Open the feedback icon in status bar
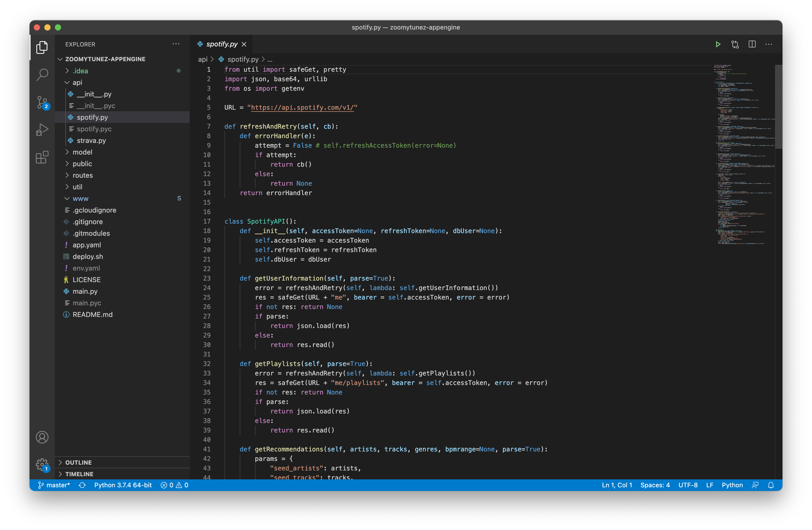This screenshot has height=530, width=812. (x=755, y=485)
